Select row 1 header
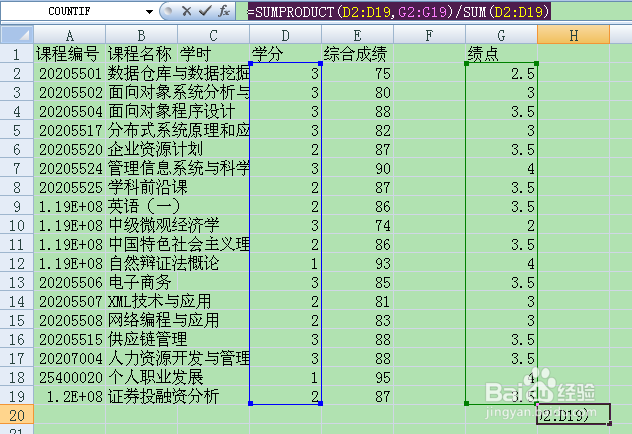This screenshot has height=434, width=632. click(x=17, y=54)
